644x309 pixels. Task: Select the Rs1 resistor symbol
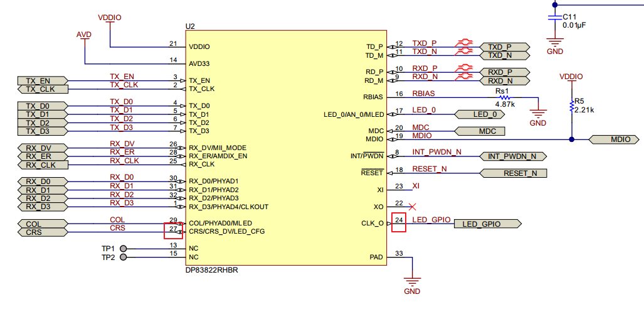505,97
